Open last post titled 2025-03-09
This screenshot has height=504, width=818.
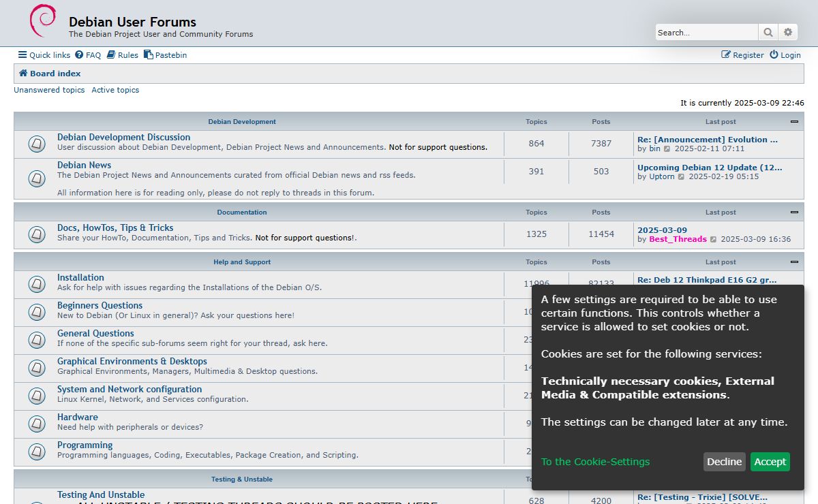(x=662, y=230)
